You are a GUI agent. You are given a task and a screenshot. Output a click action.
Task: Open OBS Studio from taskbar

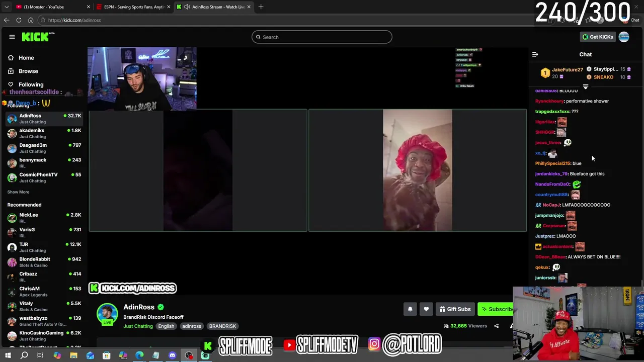(x=189, y=356)
